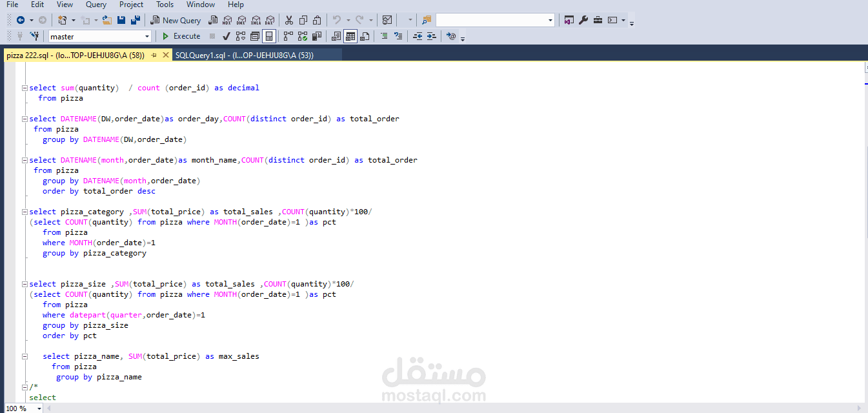
Task: Switch output to Results to Text
Action: [x=336, y=36]
